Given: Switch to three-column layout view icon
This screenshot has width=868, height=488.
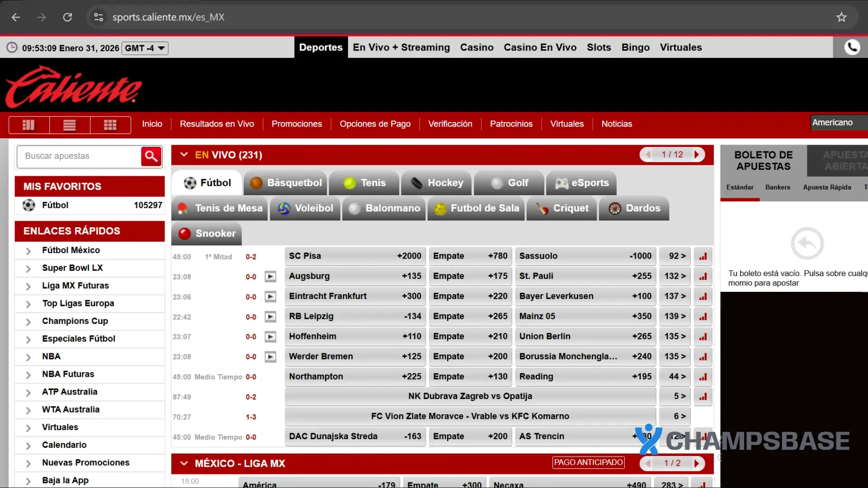Looking at the screenshot, I should click(28, 125).
